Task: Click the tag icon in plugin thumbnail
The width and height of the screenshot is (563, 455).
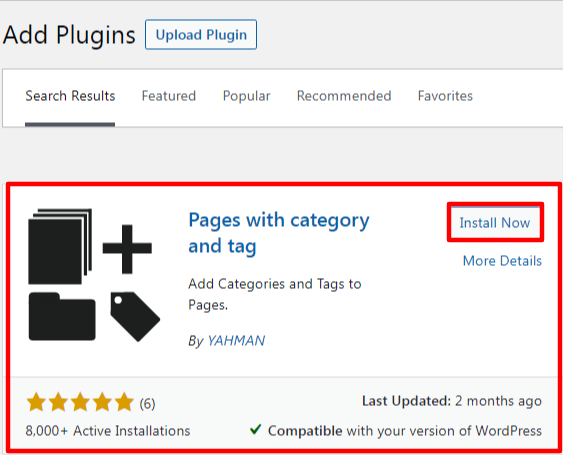Action: pos(135,316)
